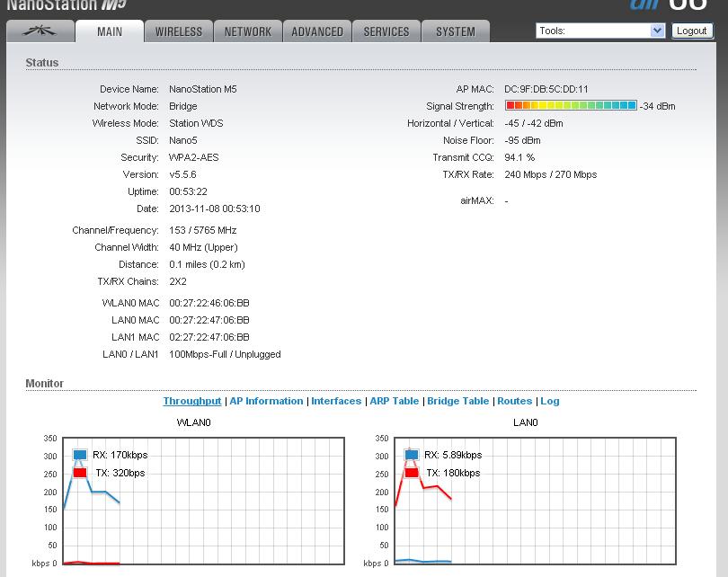The image size is (728, 577).
Task: Select the device name value NanoStation M5
Action: coord(203,89)
